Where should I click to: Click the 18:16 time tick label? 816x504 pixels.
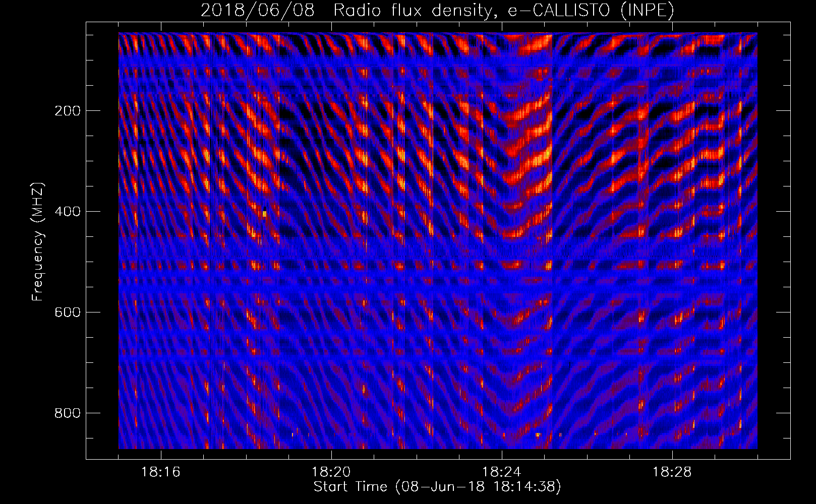pos(160,472)
